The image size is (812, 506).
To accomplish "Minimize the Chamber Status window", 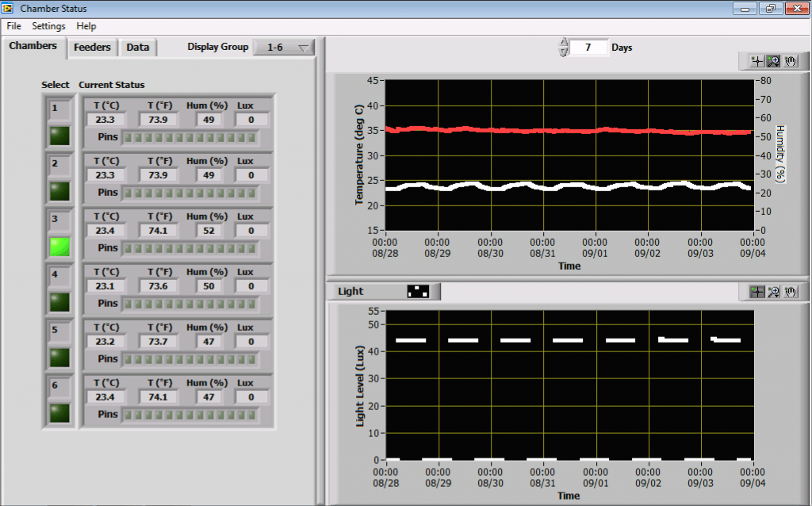I will [745, 8].
